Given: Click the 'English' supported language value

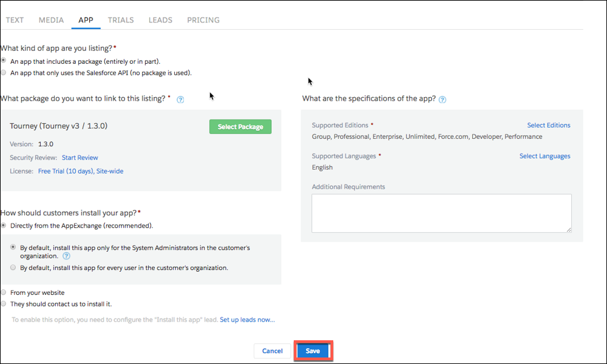Looking at the screenshot, I should click(x=322, y=167).
